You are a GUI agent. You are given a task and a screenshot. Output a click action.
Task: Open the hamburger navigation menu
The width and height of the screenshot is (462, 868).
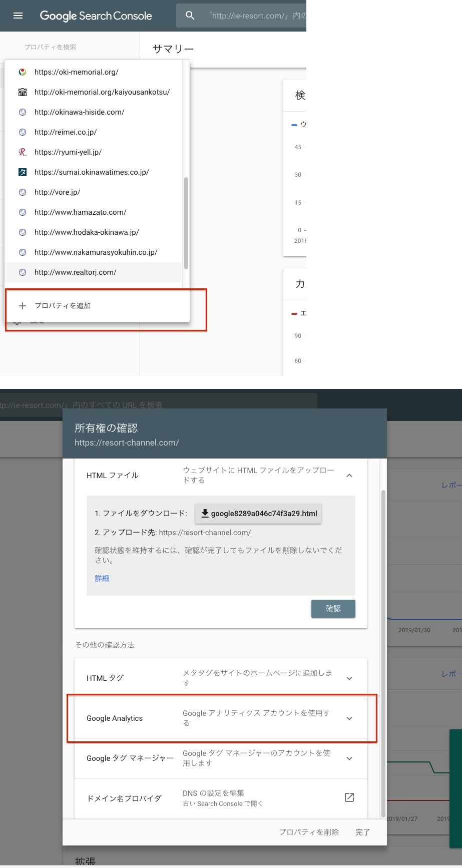18,16
